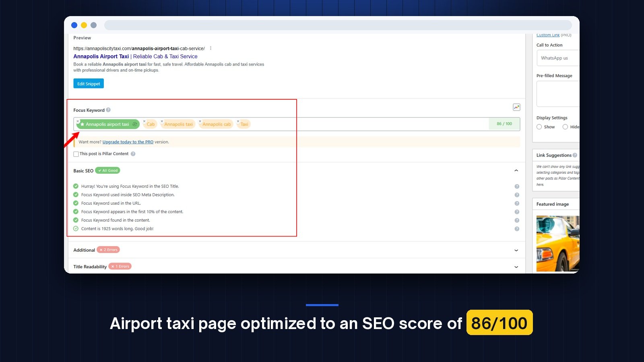
Task: Open help for keyword in content check
Action: pyautogui.click(x=517, y=220)
